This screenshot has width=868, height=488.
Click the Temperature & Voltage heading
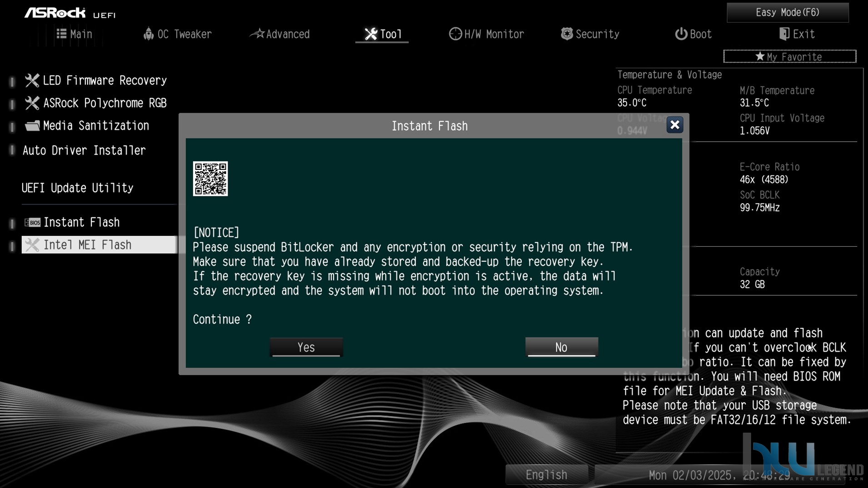coord(669,75)
